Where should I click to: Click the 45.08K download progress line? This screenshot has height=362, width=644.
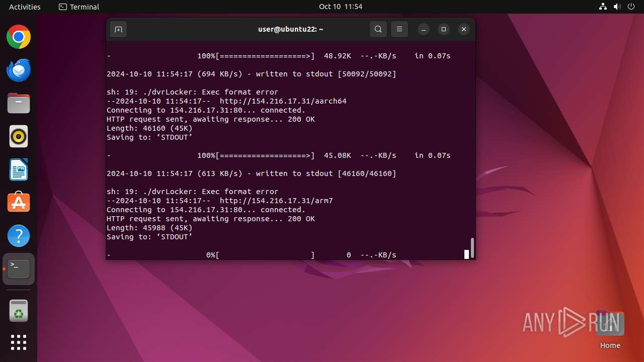coord(279,155)
